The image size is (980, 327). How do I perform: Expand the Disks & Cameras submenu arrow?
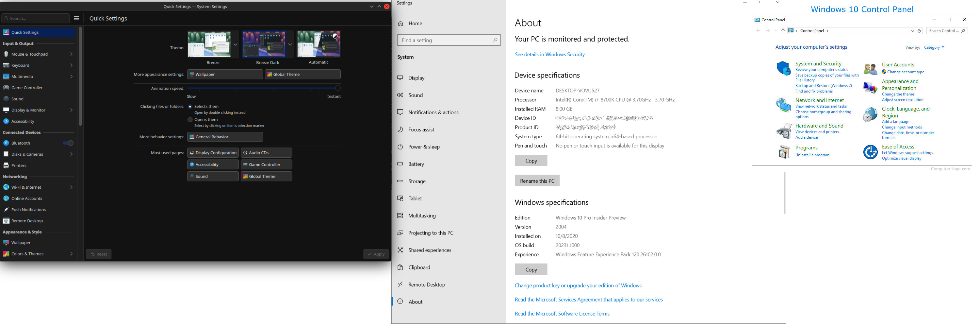pos(71,154)
